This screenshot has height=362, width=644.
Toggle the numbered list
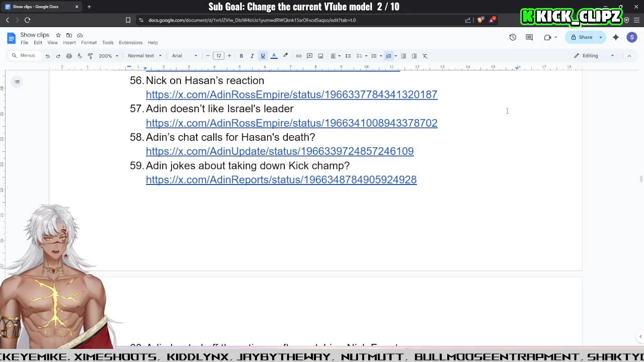pos(388,56)
